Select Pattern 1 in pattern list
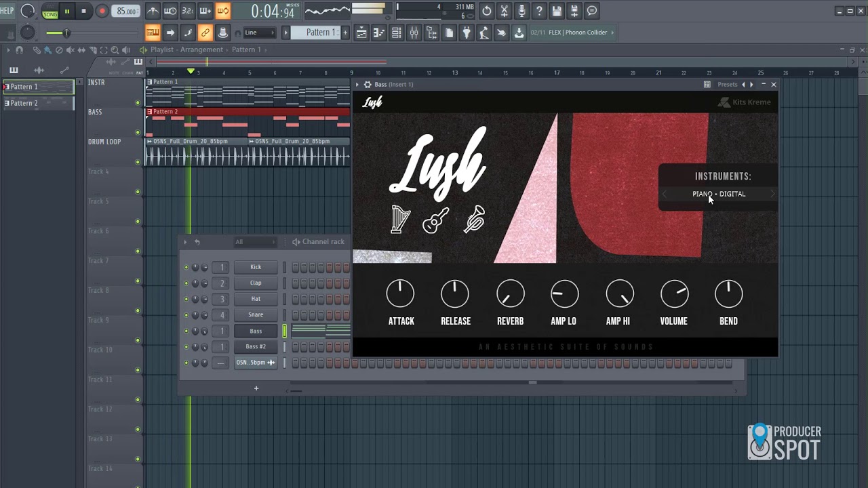 coord(38,87)
